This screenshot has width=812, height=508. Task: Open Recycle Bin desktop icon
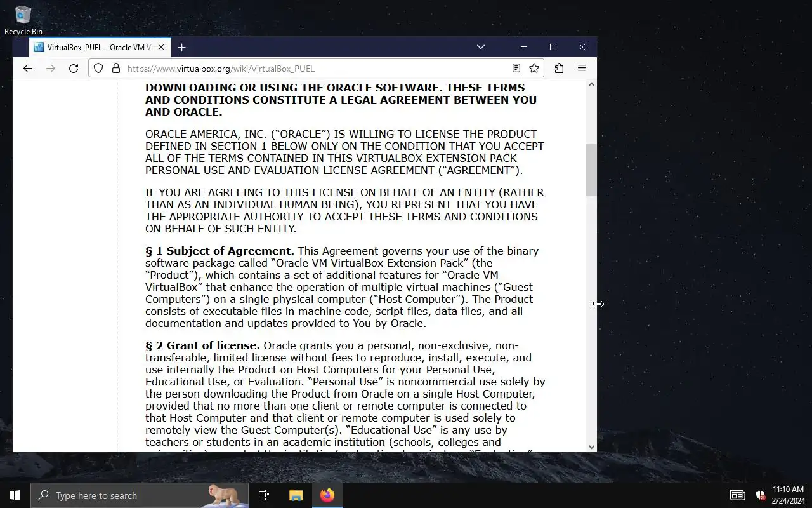click(x=23, y=20)
